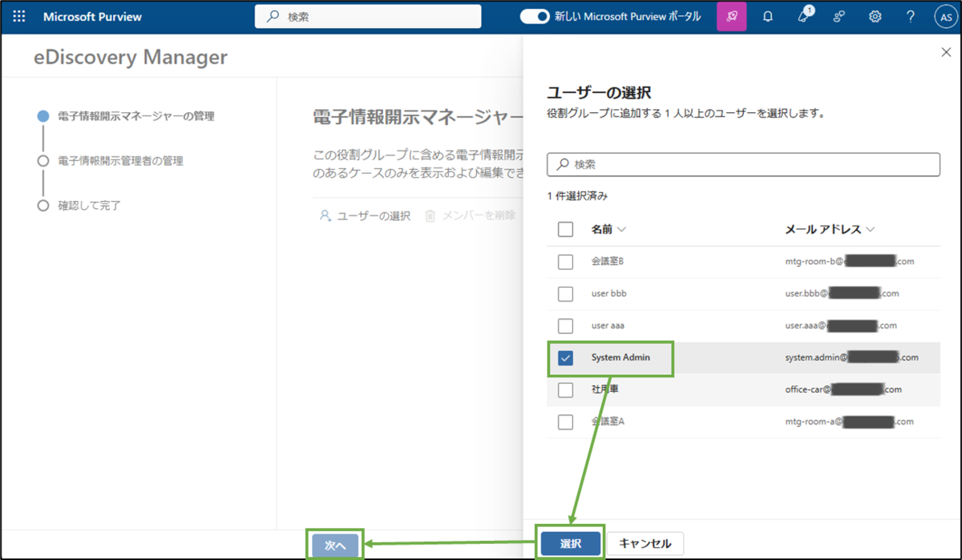Click the ユーザーの選択 link in toolbar

point(374,216)
